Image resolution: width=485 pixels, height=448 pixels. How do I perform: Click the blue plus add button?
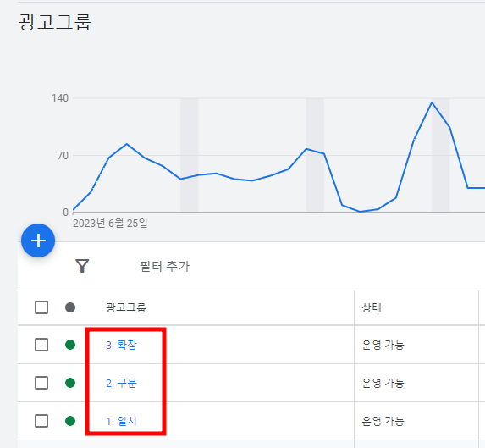[x=38, y=241]
